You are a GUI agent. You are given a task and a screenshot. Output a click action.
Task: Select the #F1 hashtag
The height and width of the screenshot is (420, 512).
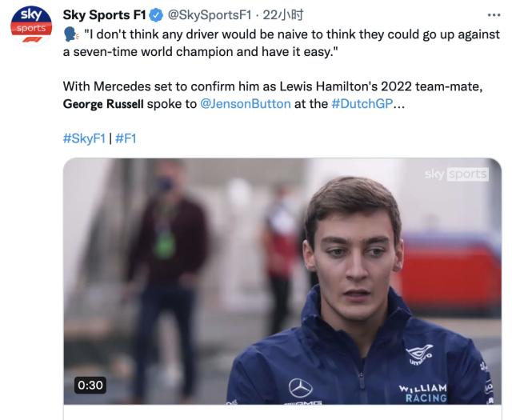[x=126, y=138]
